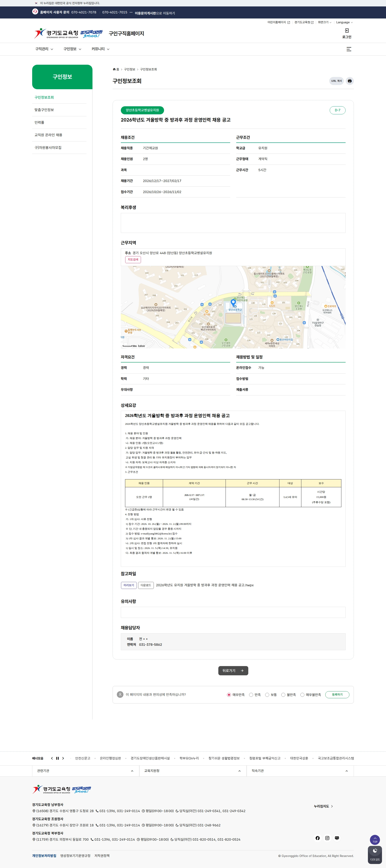Open 화면크기 dropdown

coord(325,23)
